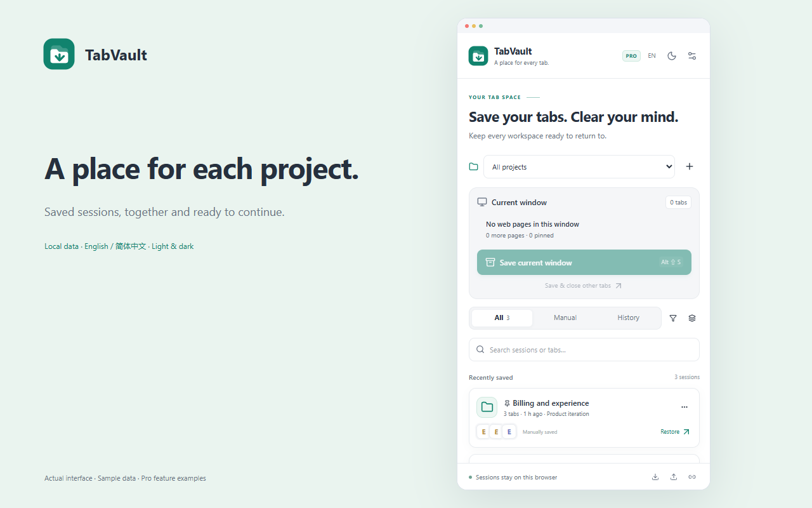Click the folder icon next to All projects
This screenshot has width=812, height=508.
coord(473,166)
